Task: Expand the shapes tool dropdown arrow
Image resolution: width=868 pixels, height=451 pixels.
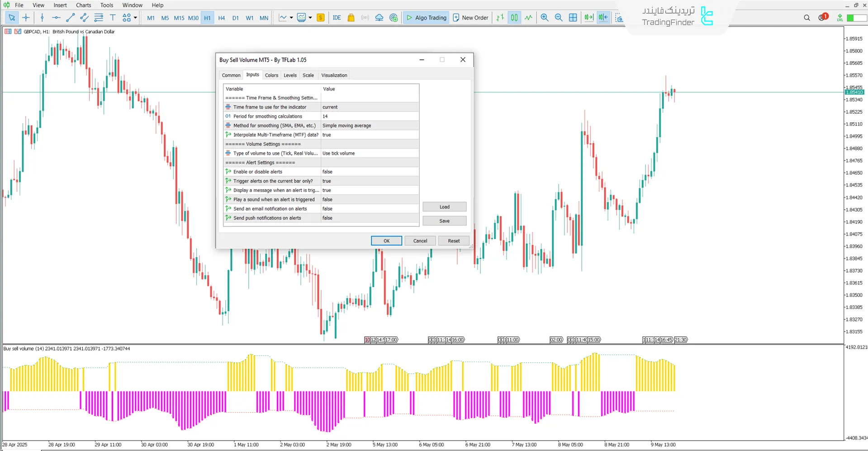Action: coord(135,18)
